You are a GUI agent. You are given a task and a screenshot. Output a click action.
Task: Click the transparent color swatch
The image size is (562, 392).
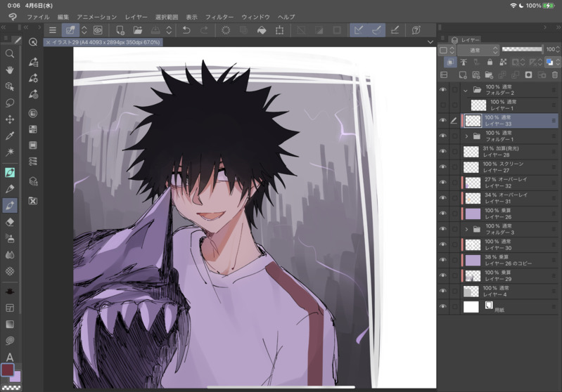(11, 387)
